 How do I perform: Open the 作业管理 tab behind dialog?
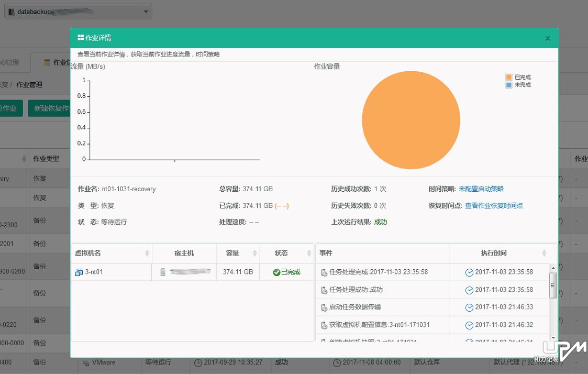[51, 63]
